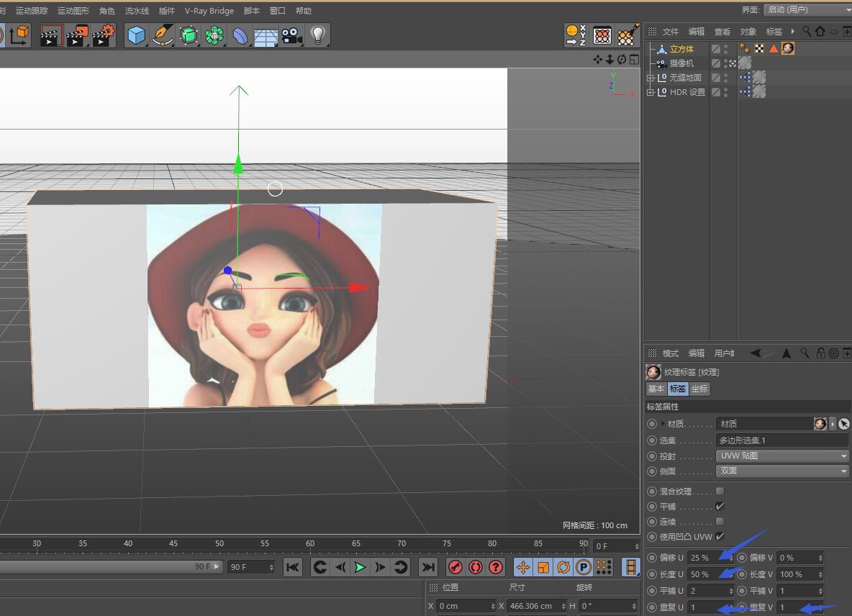Open the 运动跟踪 menu
Viewport: 852px width, 616px height.
32,10
